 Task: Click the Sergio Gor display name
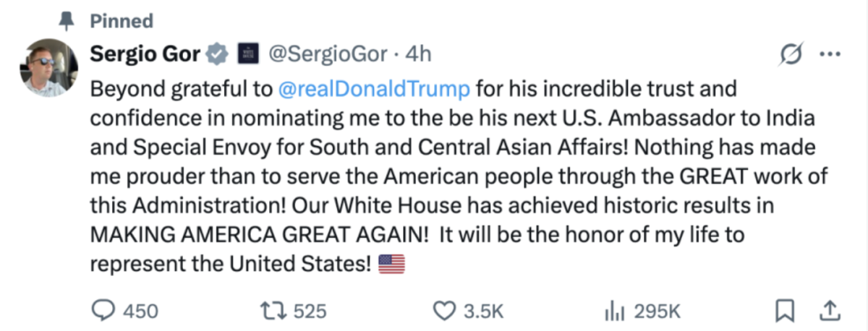click(145, 53)
